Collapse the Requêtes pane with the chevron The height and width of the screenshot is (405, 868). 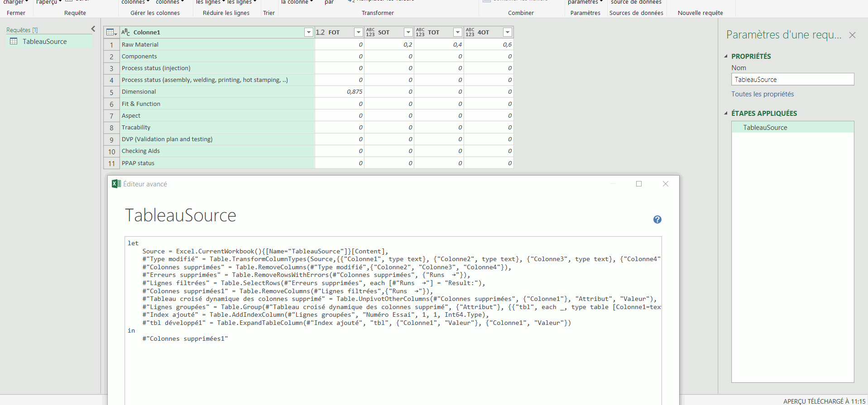click(93, 29)
